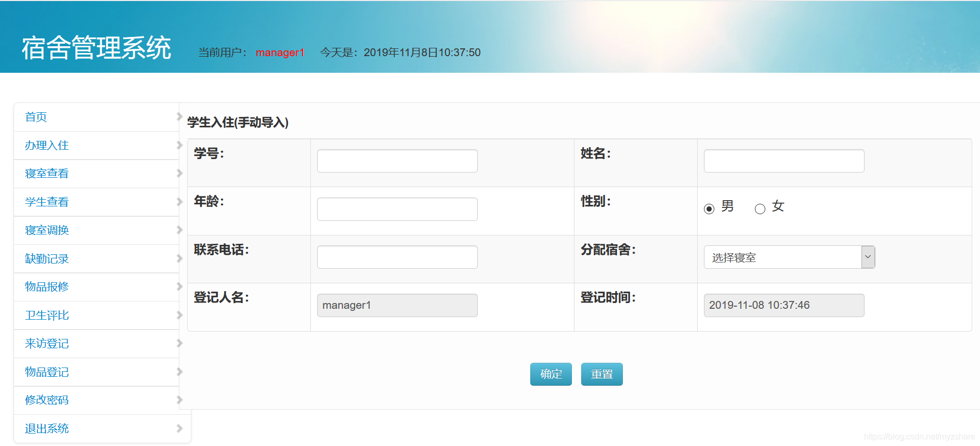
Task: Click the chevron arrow beside 寝室调换
Action: click(x=179, y=230)
